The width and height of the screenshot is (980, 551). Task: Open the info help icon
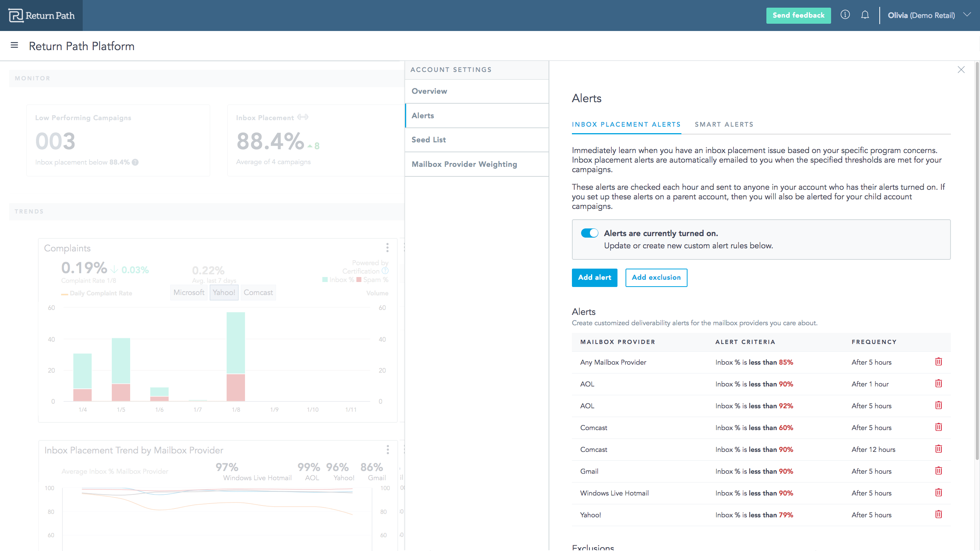tap(845, 15)
